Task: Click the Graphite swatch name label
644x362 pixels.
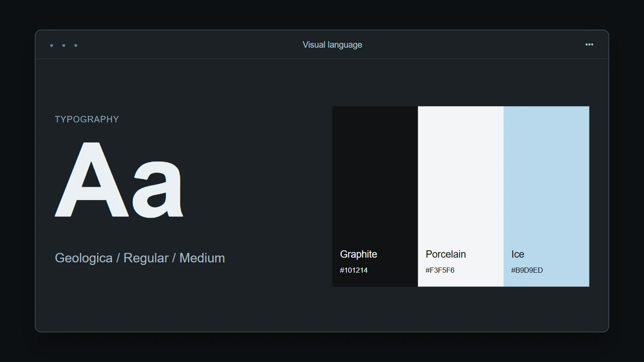Action: 358,254
